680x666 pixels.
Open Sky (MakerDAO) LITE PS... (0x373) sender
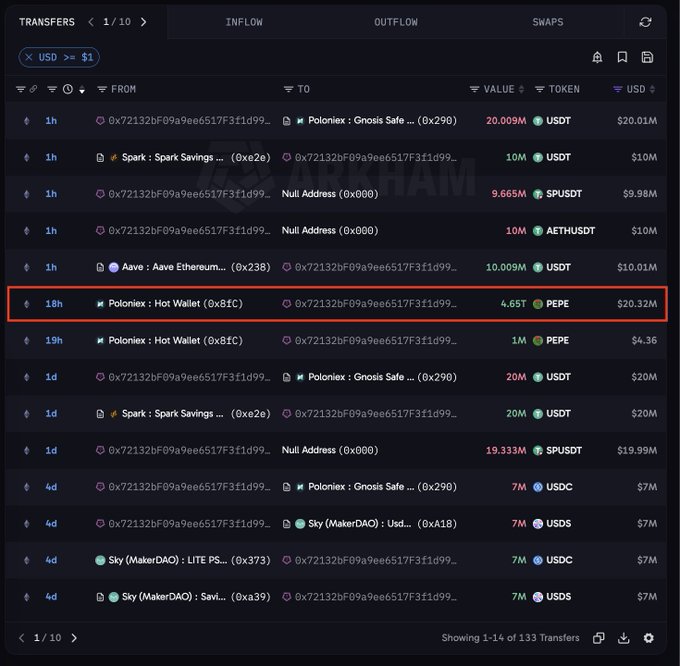pyautogui.click(x=189, y=560)
